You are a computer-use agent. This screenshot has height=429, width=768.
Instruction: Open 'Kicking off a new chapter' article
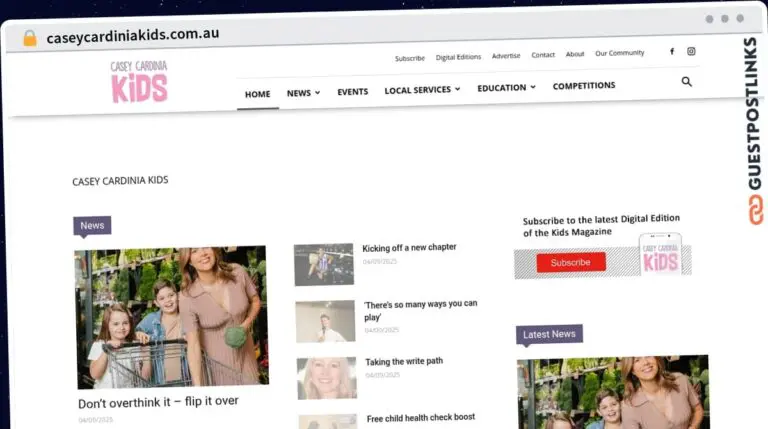pos(409,248)
